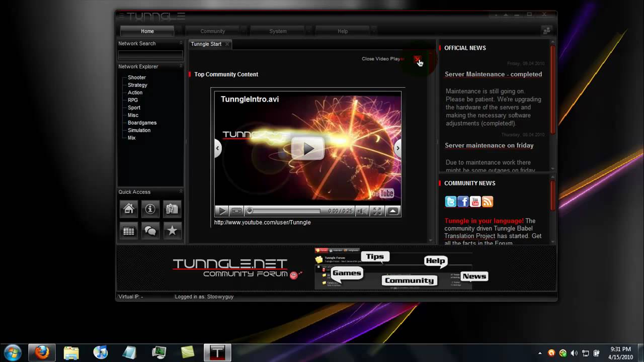
Task: Launch Firefox from the taskbar
Action: [x=42, y=352]
